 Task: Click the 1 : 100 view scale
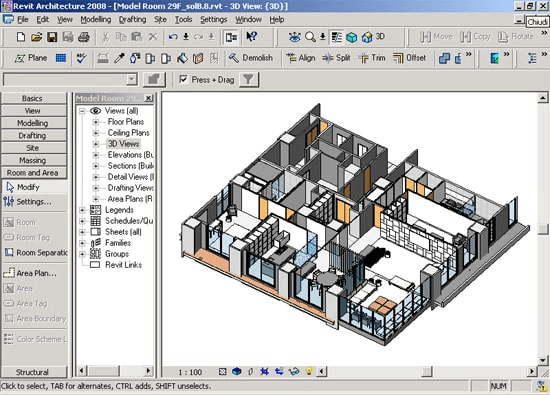[190, 372]
